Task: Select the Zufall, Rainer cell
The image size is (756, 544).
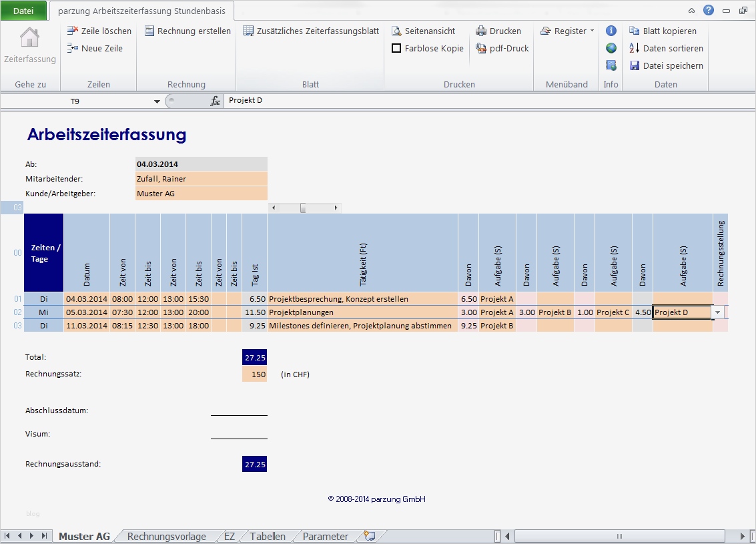Action: (x=202, y=179)
